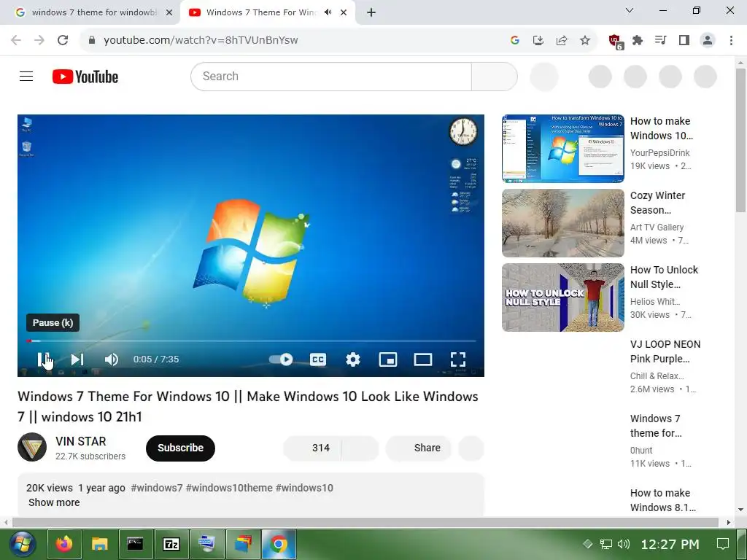
Task: Mute tab using speaker icon on tab
Action: (328, 12)
